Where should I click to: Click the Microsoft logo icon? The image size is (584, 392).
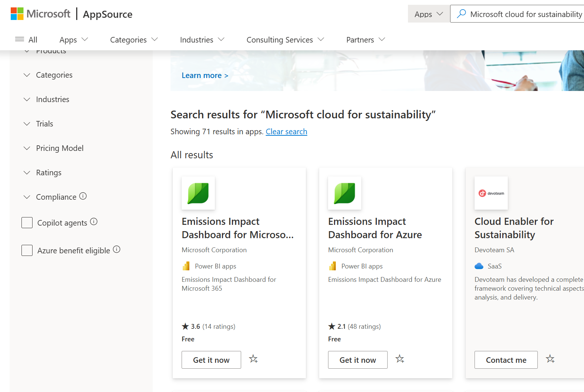(x=17, y=14)
